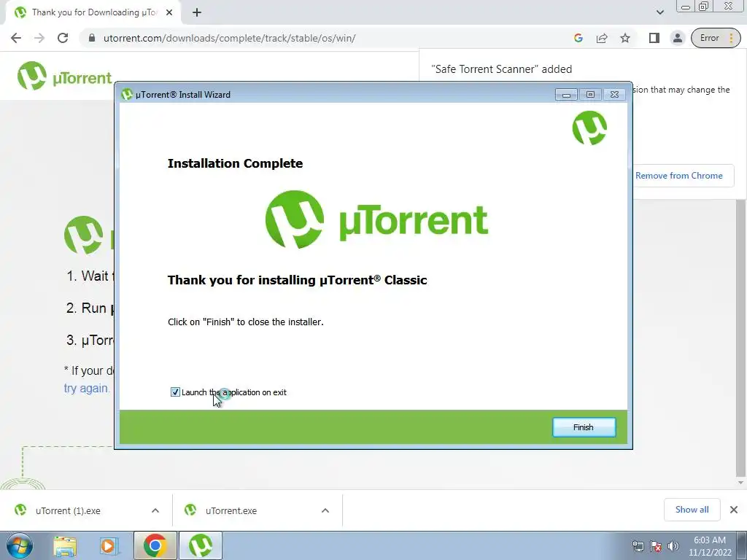This screenshot has width=747, height=560.
Task: Open Chrome three-dot menu
Action: click(x=732, y=38)
